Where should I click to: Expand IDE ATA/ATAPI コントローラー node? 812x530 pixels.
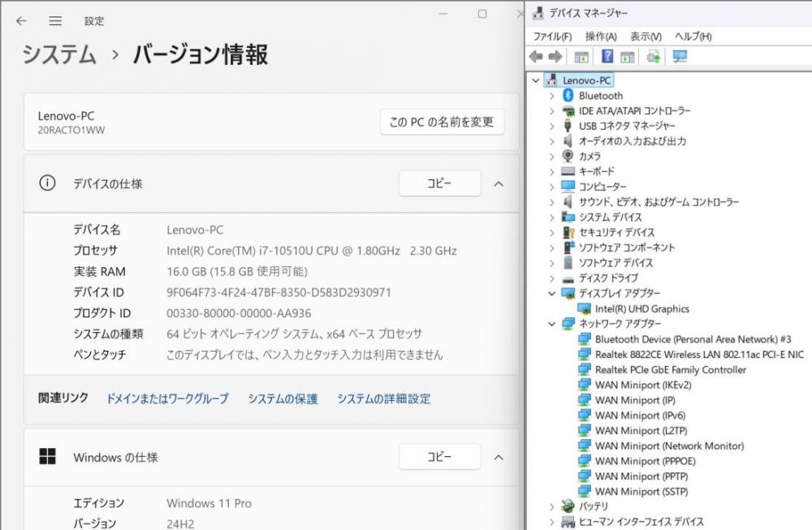[552, 110]
